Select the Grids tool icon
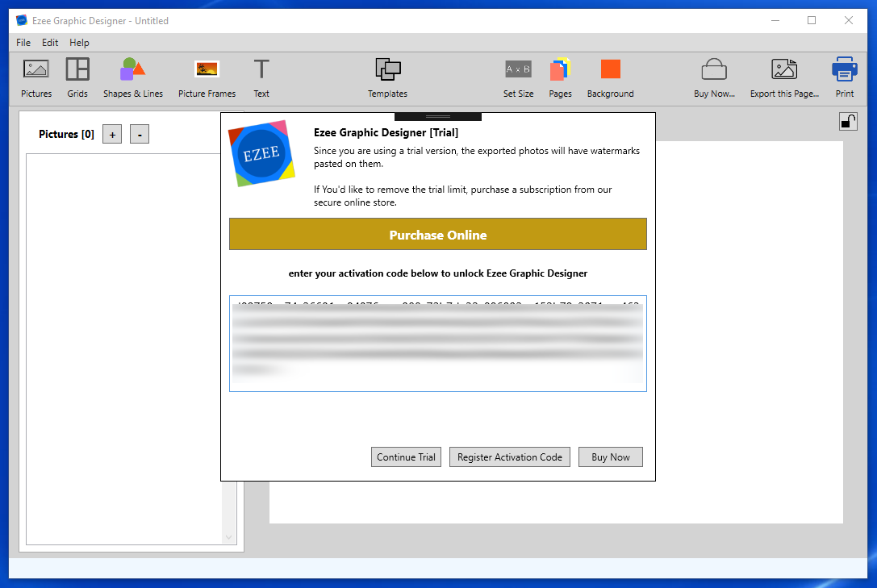 tap(77, 69)
